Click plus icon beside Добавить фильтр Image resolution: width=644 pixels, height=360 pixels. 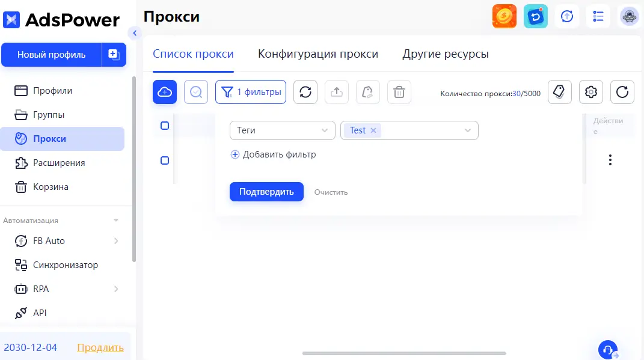(235, 154)
